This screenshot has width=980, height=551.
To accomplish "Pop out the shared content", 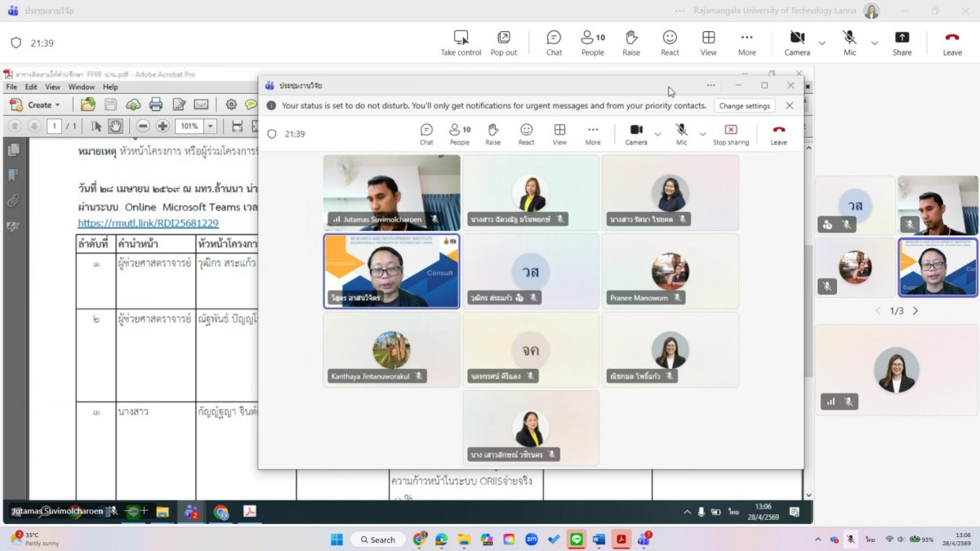I will coord(504,43).
